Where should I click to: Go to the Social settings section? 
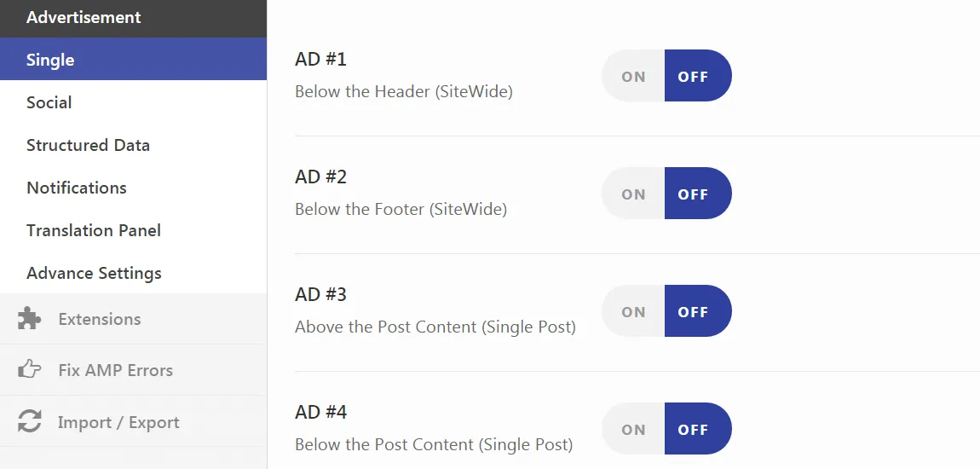(x=49, y=102)
